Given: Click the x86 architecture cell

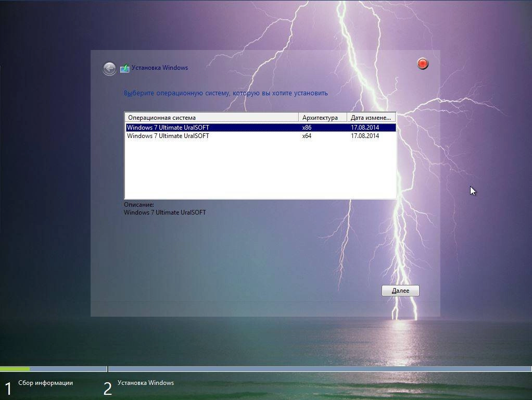Looking at the screenshot, I should point(307,127).
